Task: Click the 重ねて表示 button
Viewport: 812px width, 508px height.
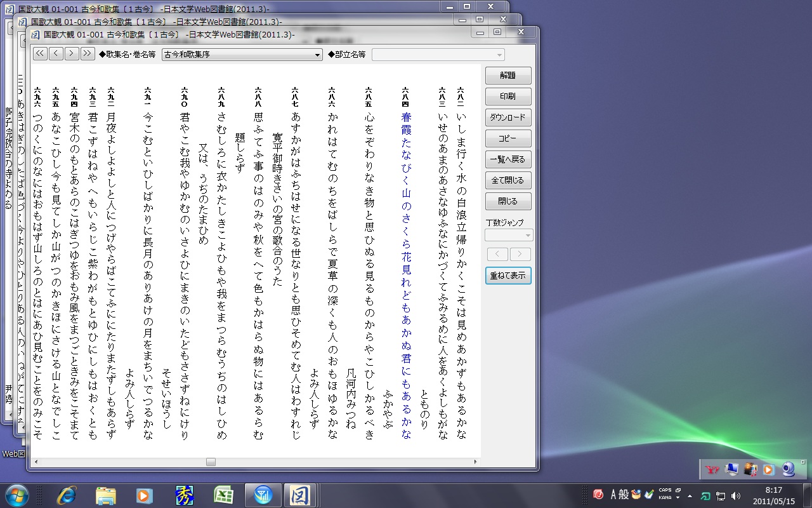Action: click(x=508, y=276)
